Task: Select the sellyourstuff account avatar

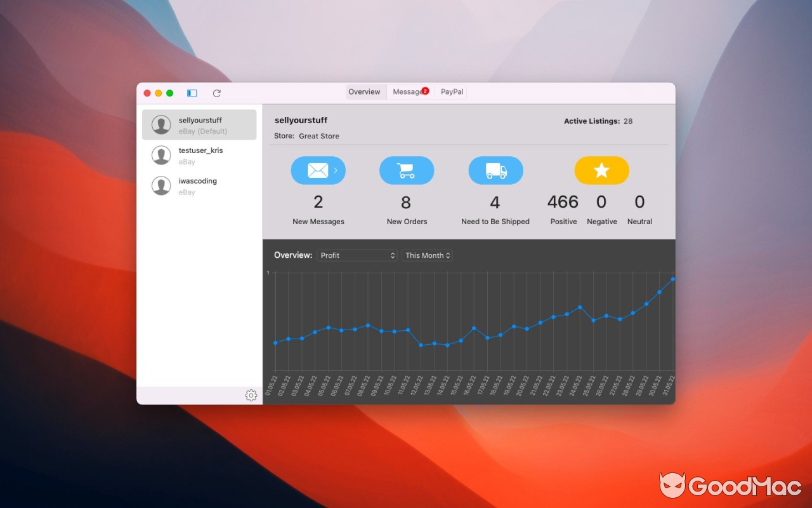Action: [160, 124]
